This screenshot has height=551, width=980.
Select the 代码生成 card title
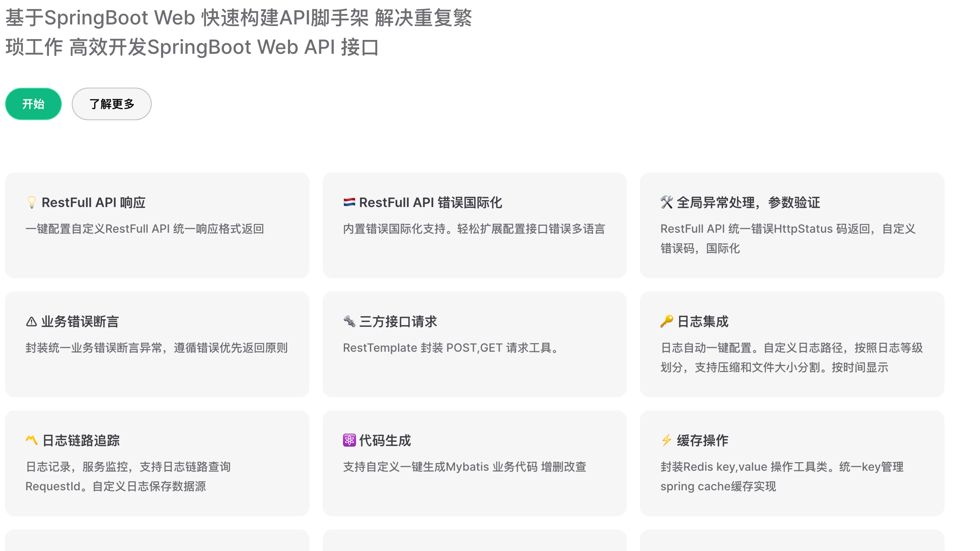(385, 441)
